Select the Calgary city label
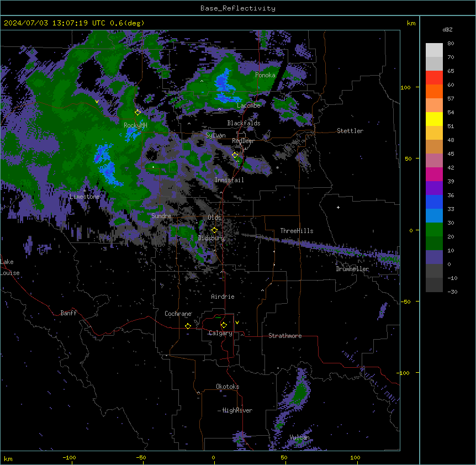 coord(220,333)
